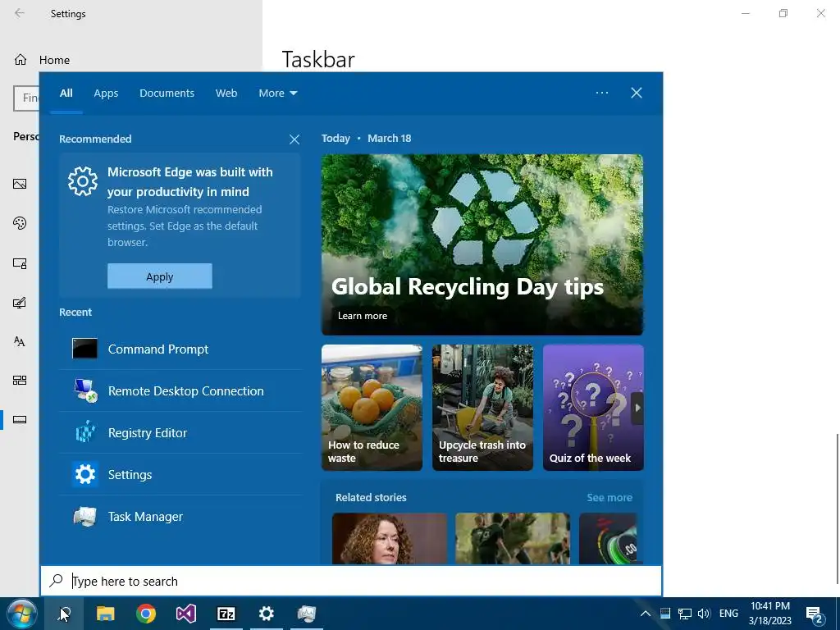Expand the More dropdown
The height and width of the screenshot is (630, 840).
[x=277, y=94]
